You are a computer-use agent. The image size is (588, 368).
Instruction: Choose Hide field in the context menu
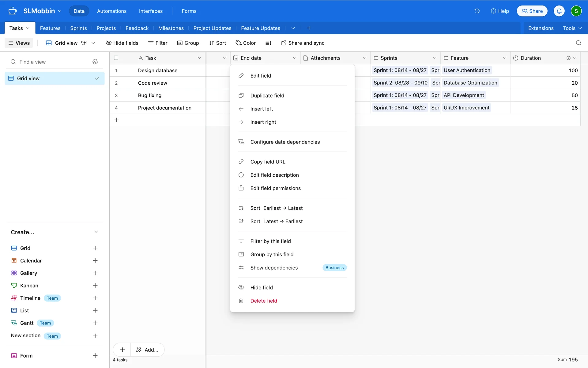click(261, 287)
